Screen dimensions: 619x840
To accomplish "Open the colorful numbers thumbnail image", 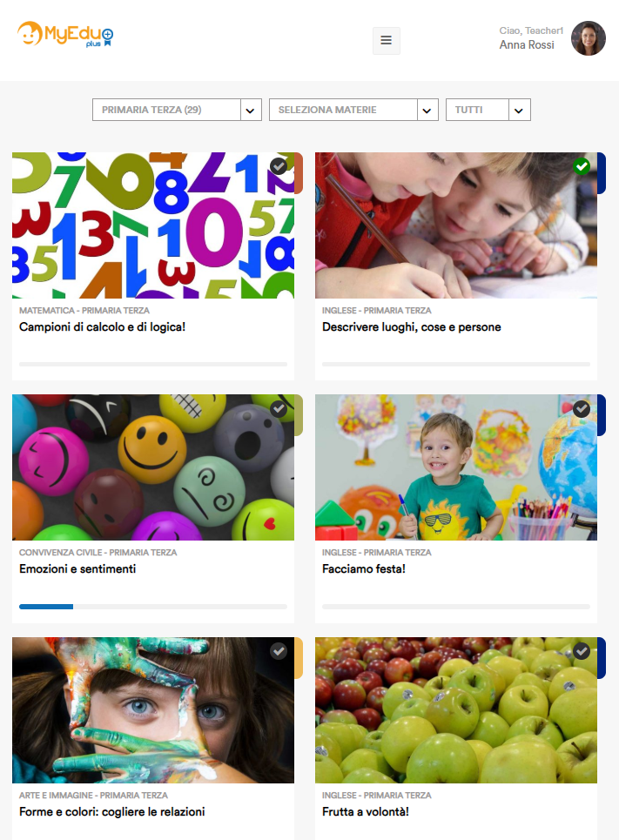I will 153,225.
